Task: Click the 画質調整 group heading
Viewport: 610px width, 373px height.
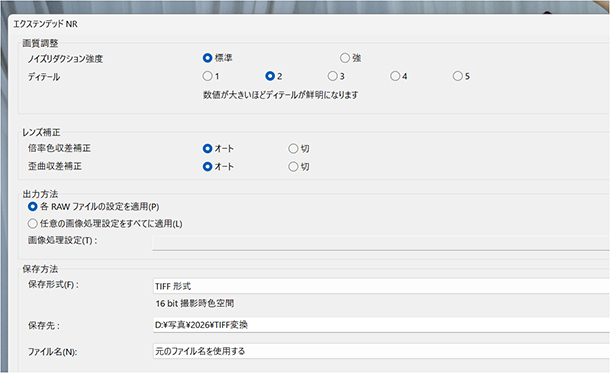Action: click(x=40, y=43)
